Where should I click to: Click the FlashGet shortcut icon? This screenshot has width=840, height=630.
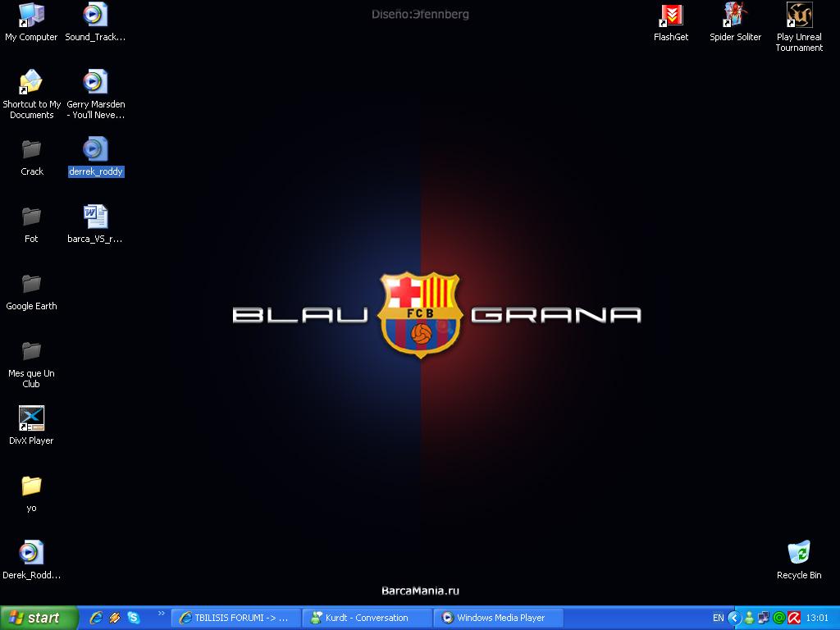coord(671,21)
